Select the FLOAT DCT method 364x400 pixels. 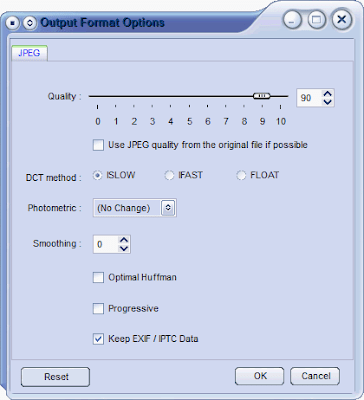click(x=241, y=175)
